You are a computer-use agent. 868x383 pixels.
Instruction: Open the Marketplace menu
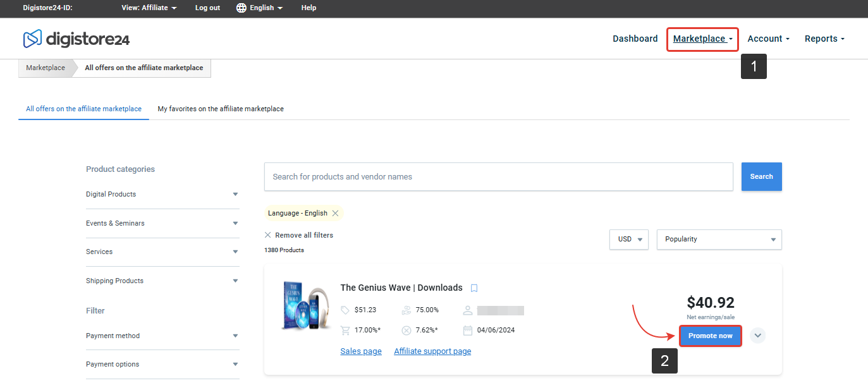(702, 39)
